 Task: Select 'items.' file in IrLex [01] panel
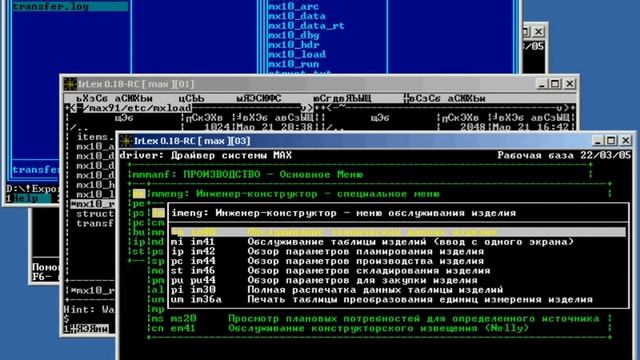coord(95,137)
